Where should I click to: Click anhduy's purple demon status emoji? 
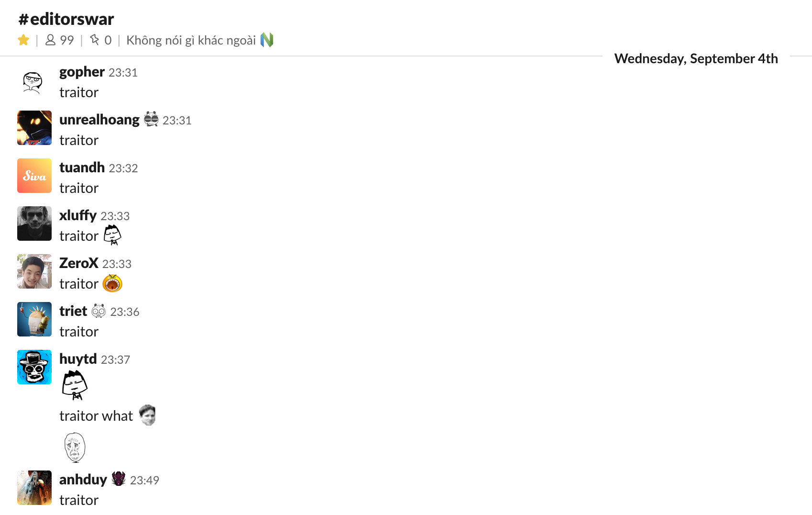[119, 479]
